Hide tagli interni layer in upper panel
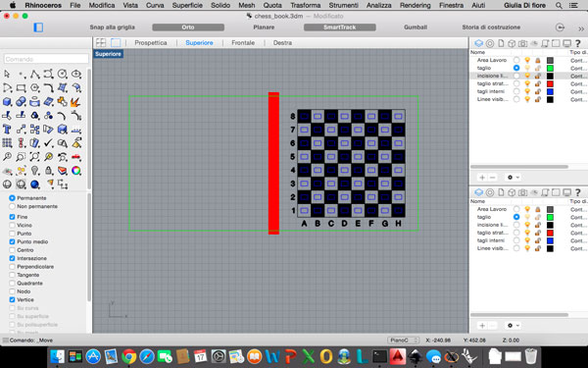This screenshot has width=588, height=368. coord(527,91)
